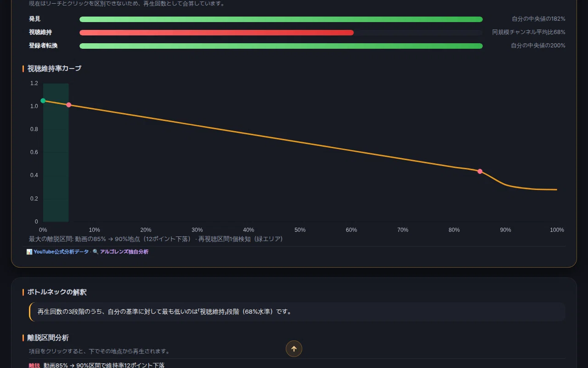588x368 pixels.
Task: Click the 最大の離脱区間 caption below the chart
Action: (156, 239)
